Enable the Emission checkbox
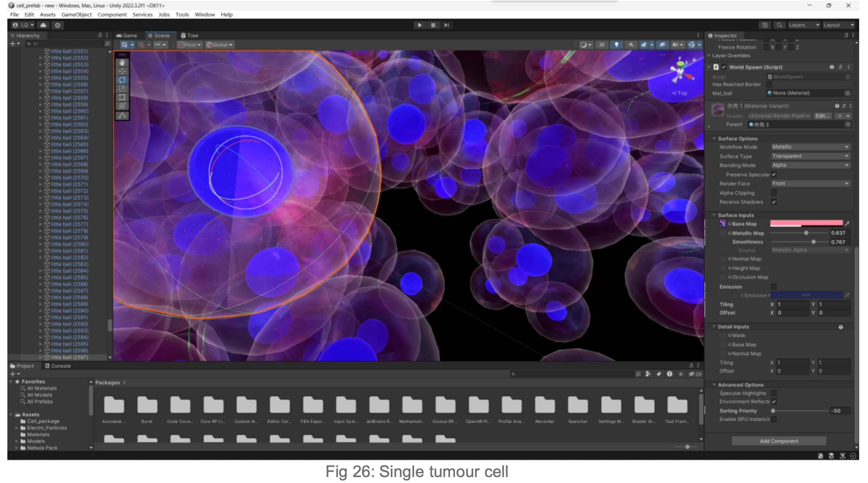Viewport: 868px width, 483px height. pyautogui.click(x=774, y=286)
